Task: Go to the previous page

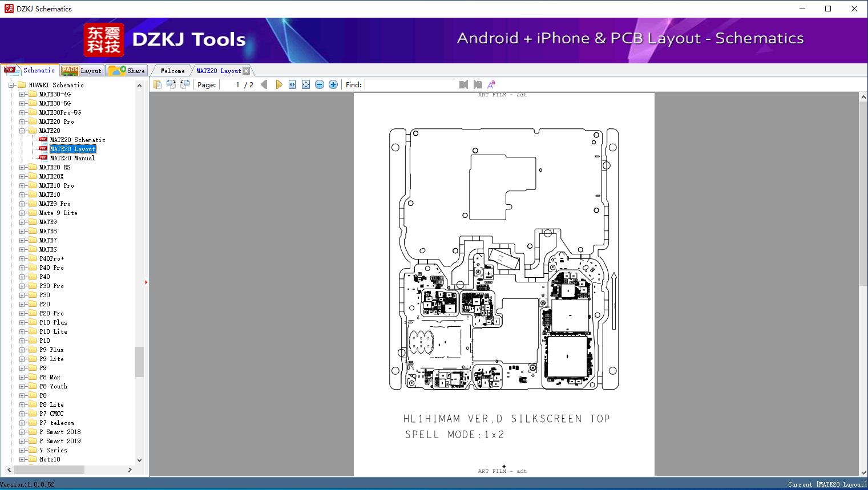Action: click(264, 84)
